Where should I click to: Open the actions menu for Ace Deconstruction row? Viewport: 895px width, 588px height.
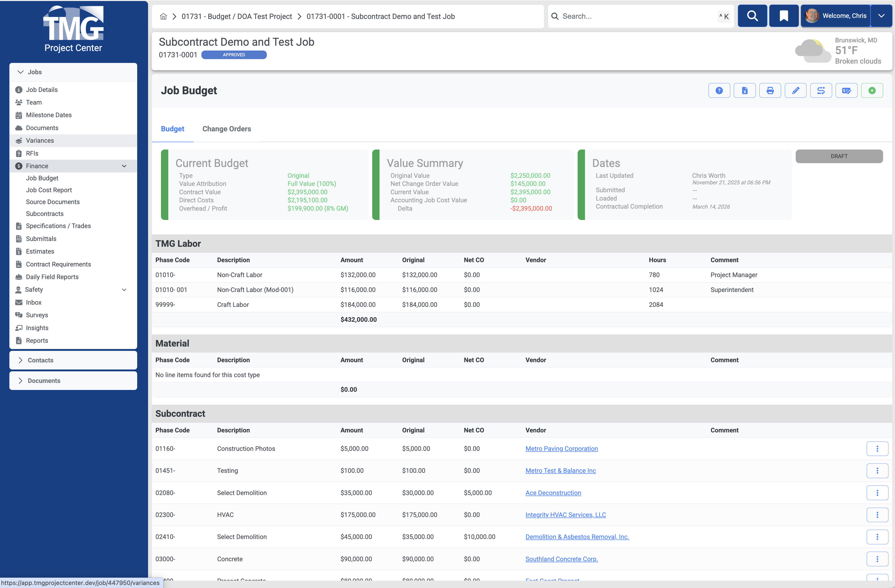[x=878, y=493]
